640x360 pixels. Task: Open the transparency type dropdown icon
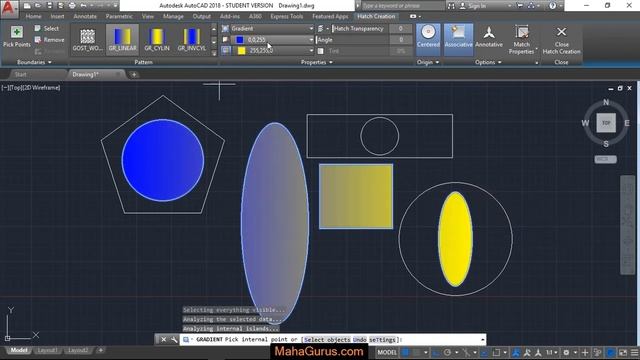tap(322, 29)
